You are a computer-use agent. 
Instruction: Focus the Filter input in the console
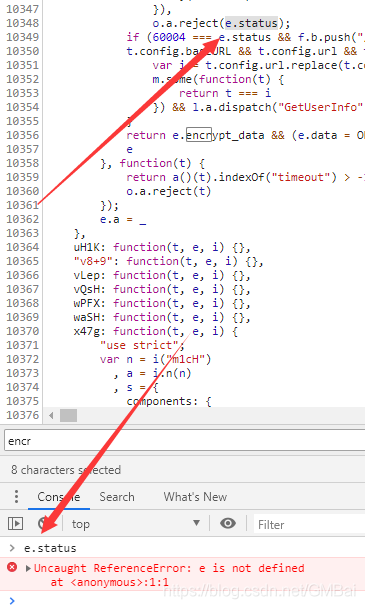(x=309, y=524)
